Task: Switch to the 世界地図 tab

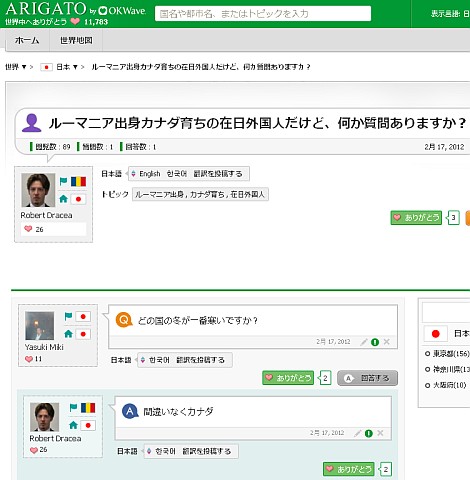Action: [76, 40]
